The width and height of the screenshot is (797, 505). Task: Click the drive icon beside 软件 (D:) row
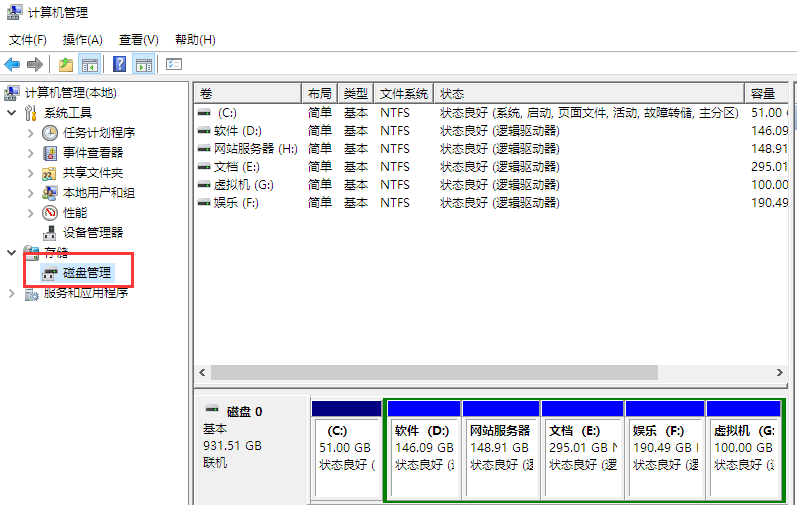204,131
